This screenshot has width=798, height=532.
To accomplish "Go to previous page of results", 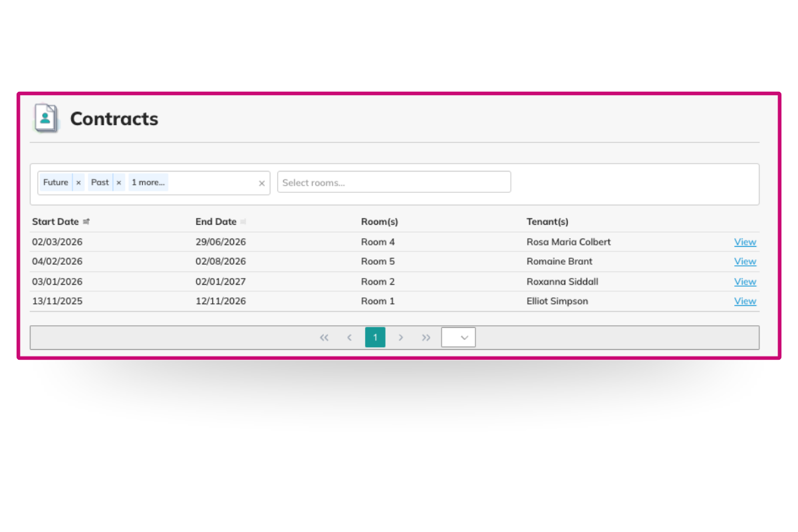I will click(x=349, y=338).
